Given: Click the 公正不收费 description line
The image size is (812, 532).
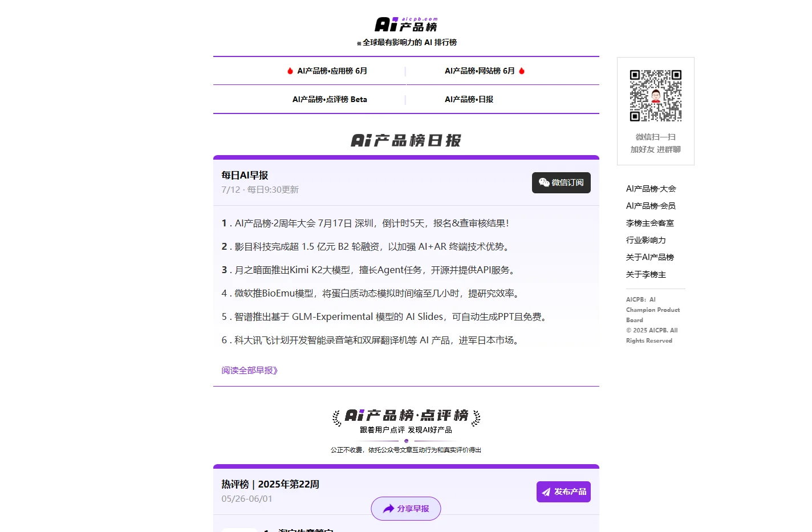Looking at the screenshot, I should click(x=406, y=450).
